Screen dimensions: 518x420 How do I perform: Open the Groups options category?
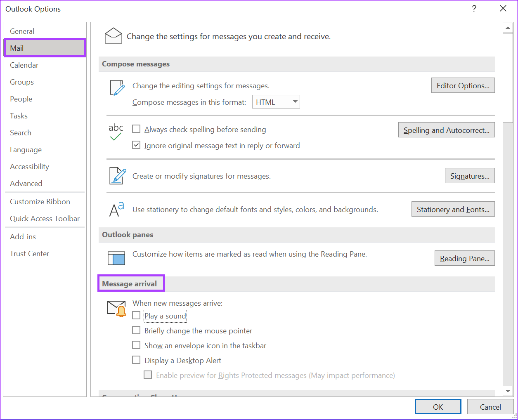pyautogui.click(x=45, y=82)
